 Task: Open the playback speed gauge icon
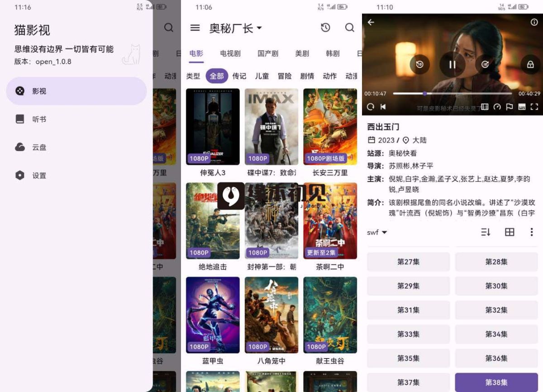pyautogui.click(x=497, y=107)
